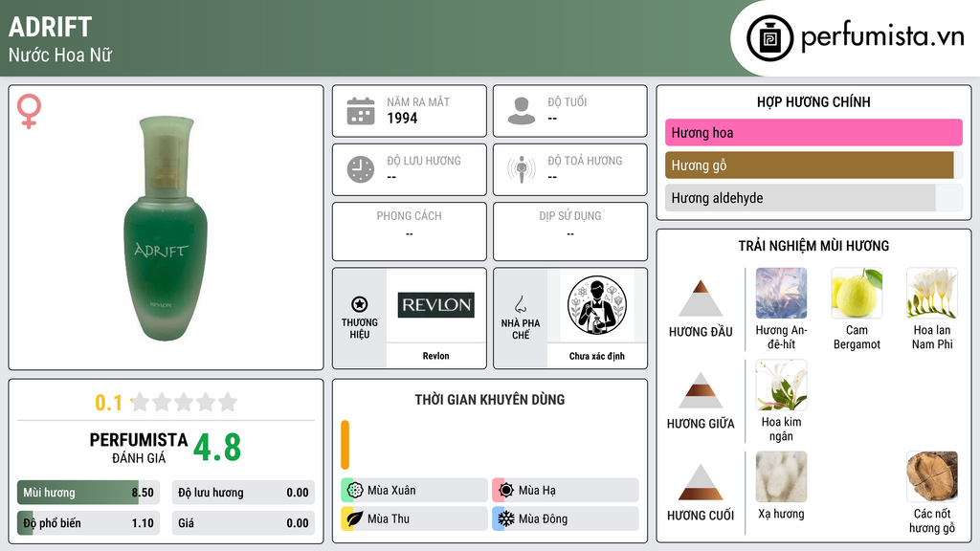The image size is (980, 551).
Task: Open the Revlon brand logo image
Action: pyautogui.click(x=436, y=305)
